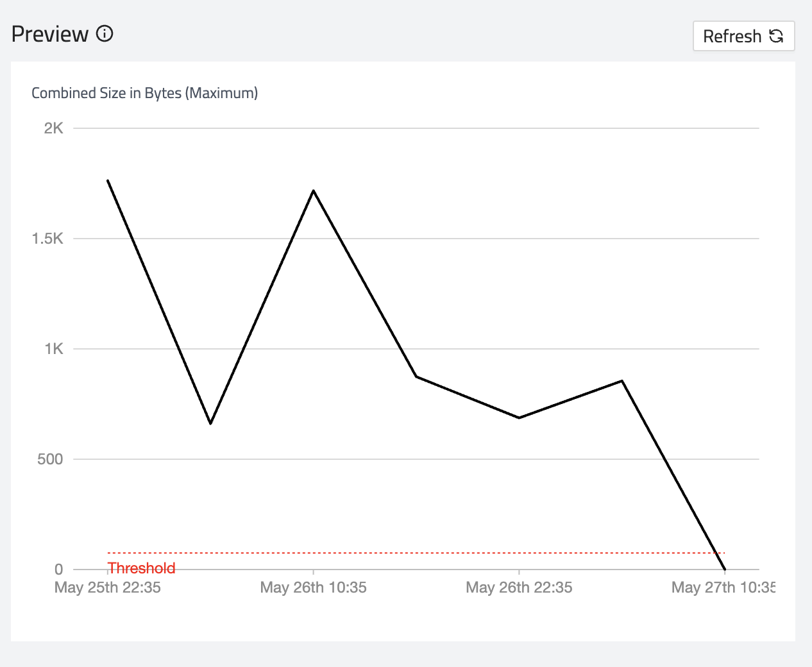Click the circular arrows refresh icon
Image resolution: width=812 pixels, height=667 pixels.
click(776, 36)
